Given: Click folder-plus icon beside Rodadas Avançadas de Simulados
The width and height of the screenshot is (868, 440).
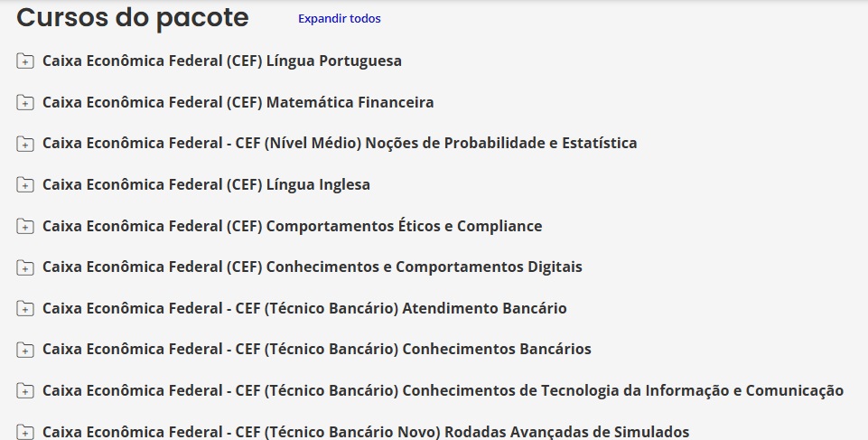Looking at the screenshot, I should 25,431.
